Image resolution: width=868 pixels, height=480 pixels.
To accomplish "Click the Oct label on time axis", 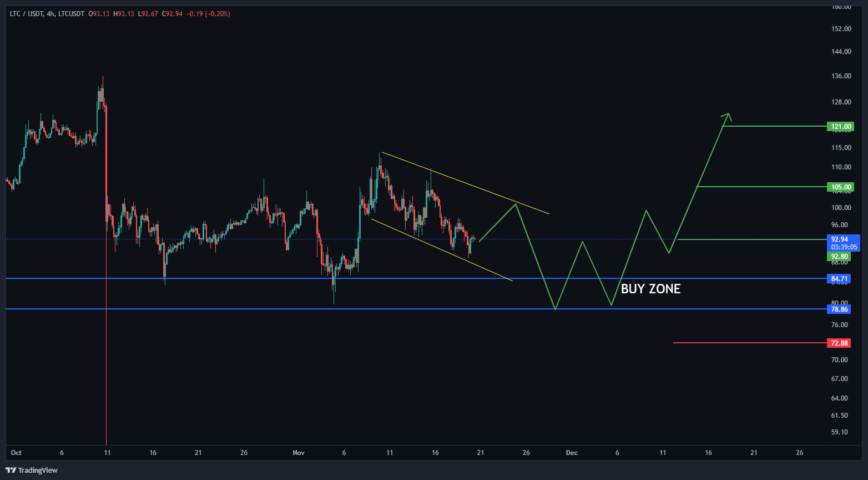I will [16, 453].
